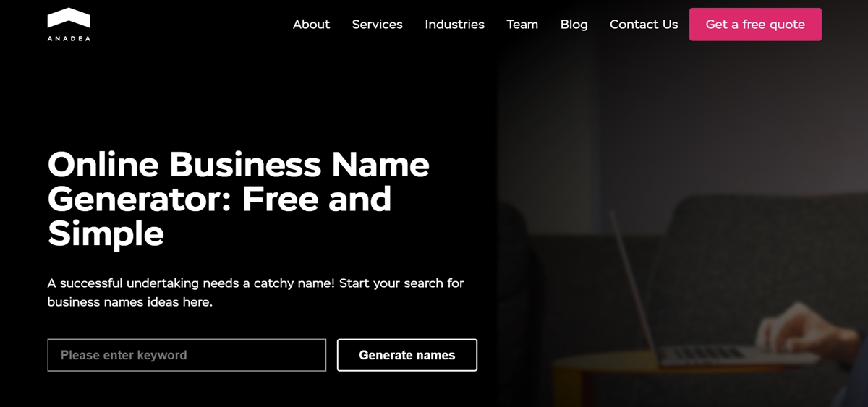Screen dimensions: 868x407
Task: Click the Generator: Free and heading line
Action: click(219, 200)
